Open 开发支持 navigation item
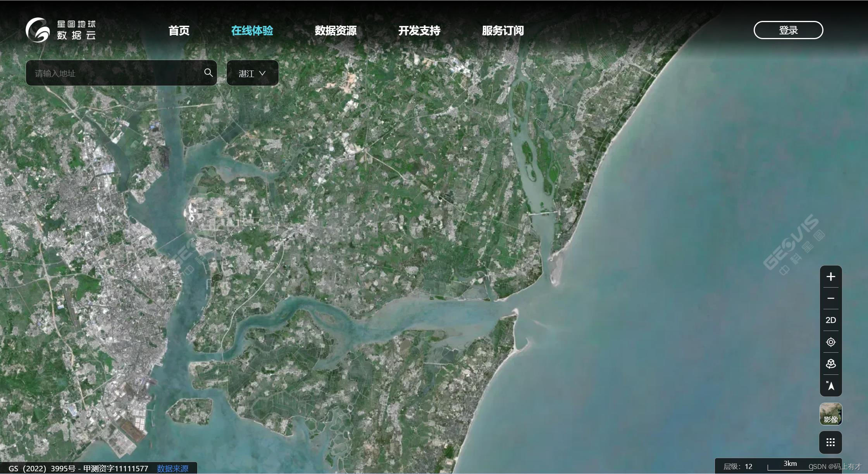This screenshot has height=474, width=868. tap(419, 31)
